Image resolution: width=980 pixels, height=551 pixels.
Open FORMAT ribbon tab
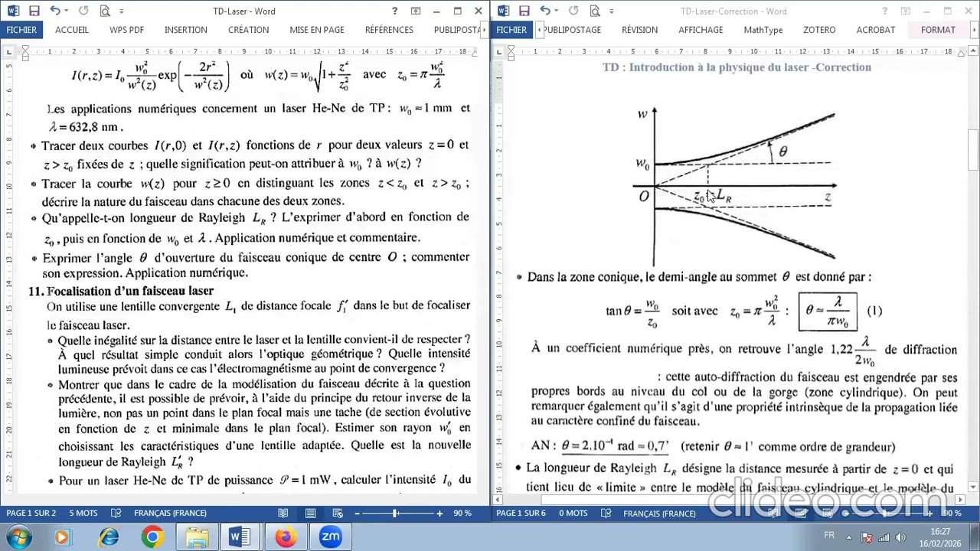click(x=938, y=30)
